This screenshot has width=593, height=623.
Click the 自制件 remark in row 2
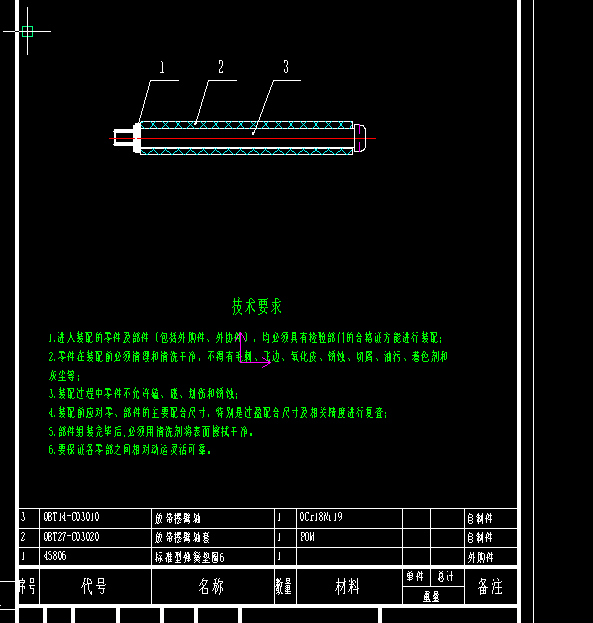(x=480, y=538)
